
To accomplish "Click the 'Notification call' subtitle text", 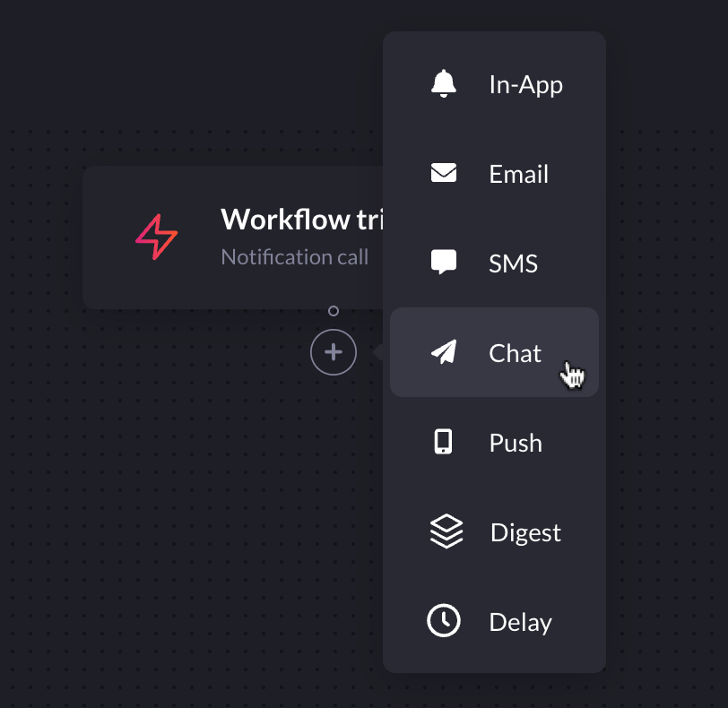I will (295, 256).
